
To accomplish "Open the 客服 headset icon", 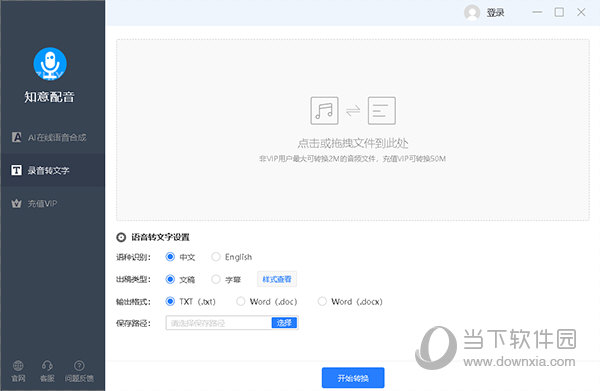I will coord(47,366).
